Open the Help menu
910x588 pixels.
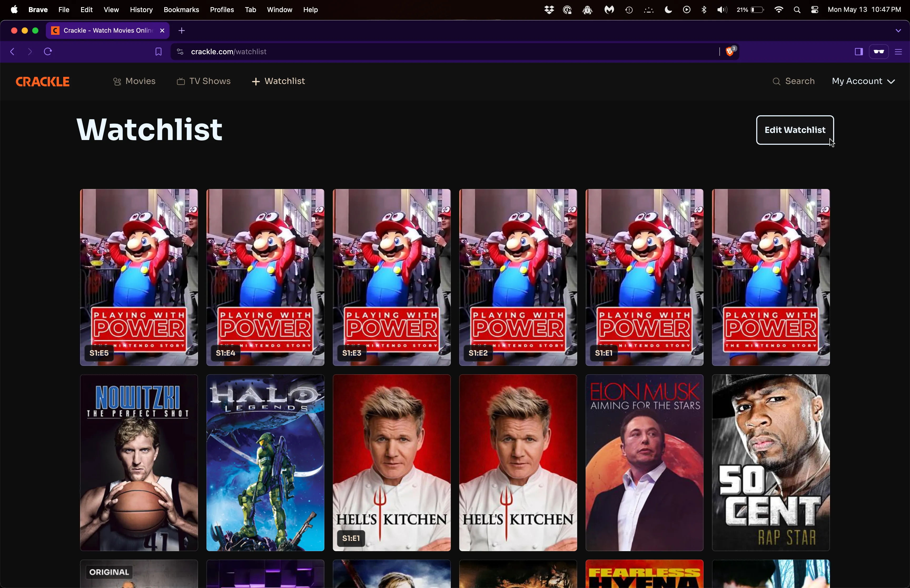tap(310, 9)
